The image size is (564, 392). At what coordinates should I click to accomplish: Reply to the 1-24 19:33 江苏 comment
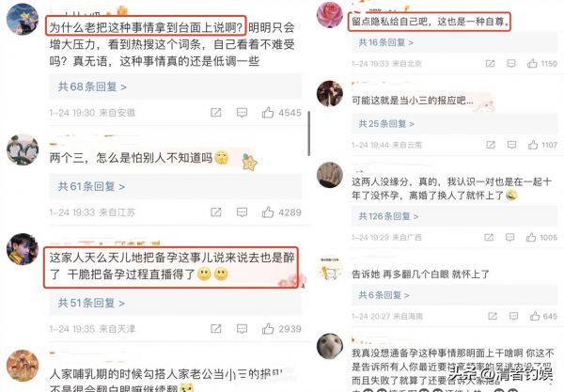click(x=243, y=212)
